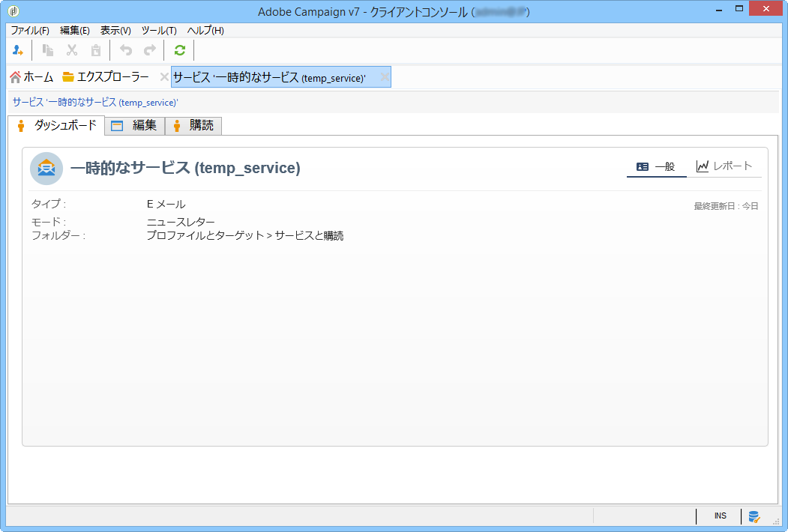Click the Paste clipboard icon
The width and height of the screenshot is (788, 532).
click(95, 50)
